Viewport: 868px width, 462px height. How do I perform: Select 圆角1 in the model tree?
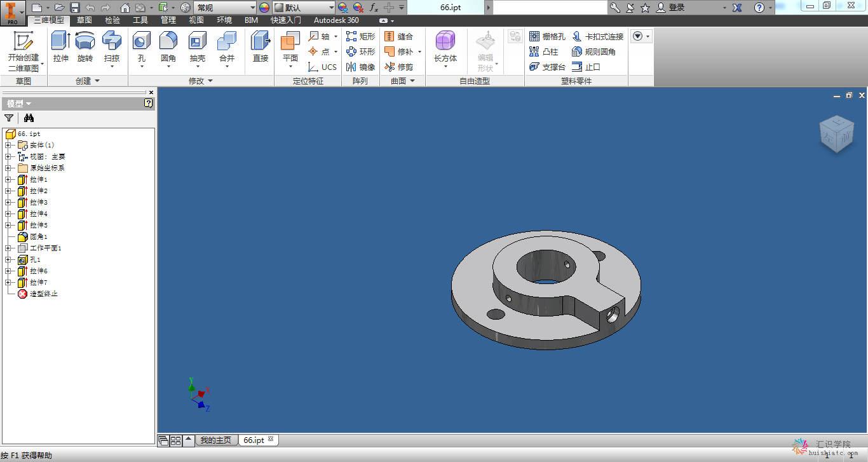[33, 236]
